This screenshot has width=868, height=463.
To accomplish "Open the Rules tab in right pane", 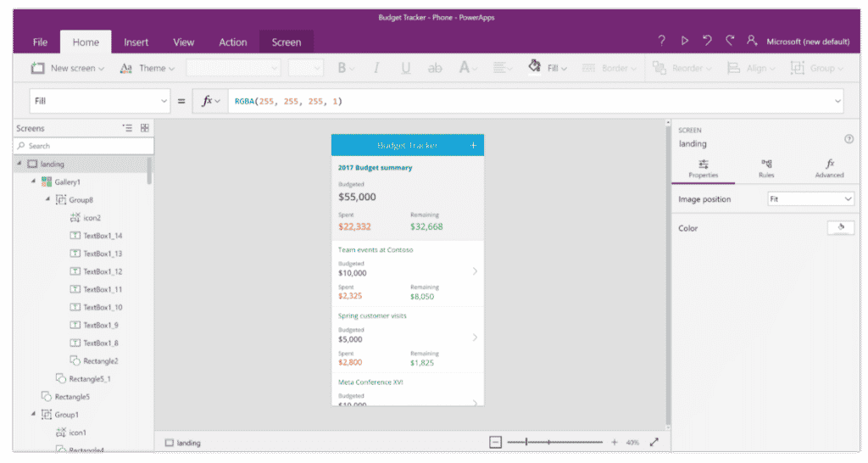I will click(766, 169).
